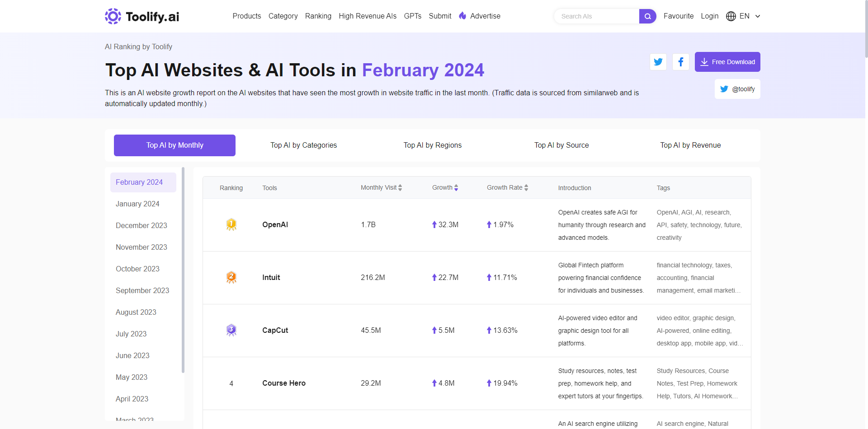868x429 pixels.
Task: Select January 2024 in month list
Action: (143, 204)
